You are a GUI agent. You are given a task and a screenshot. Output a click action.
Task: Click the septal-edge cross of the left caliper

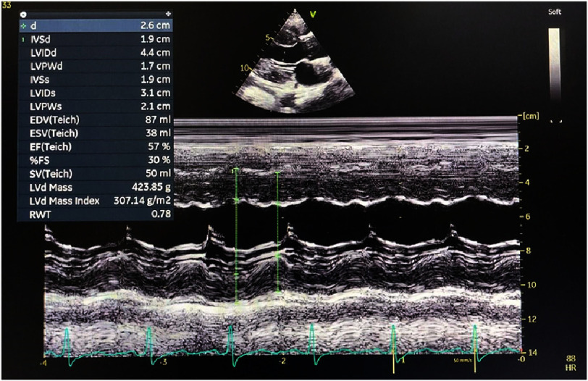[x=236, y=201]
